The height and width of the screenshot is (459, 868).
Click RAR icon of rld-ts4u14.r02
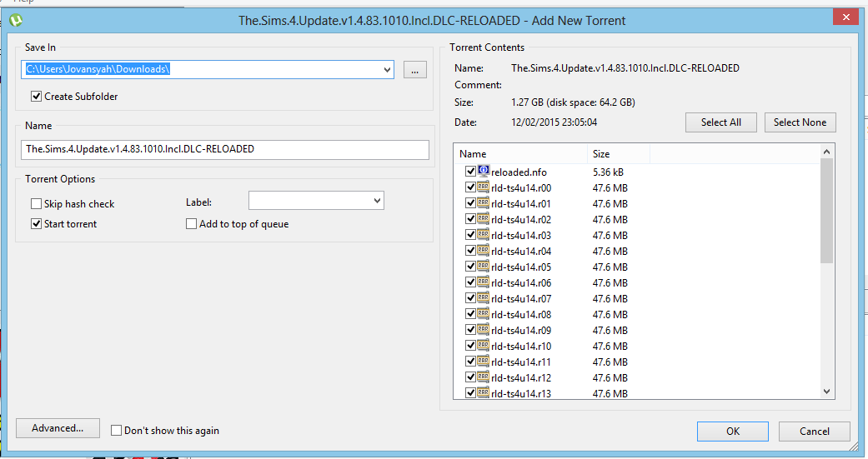tap(484, 218)
